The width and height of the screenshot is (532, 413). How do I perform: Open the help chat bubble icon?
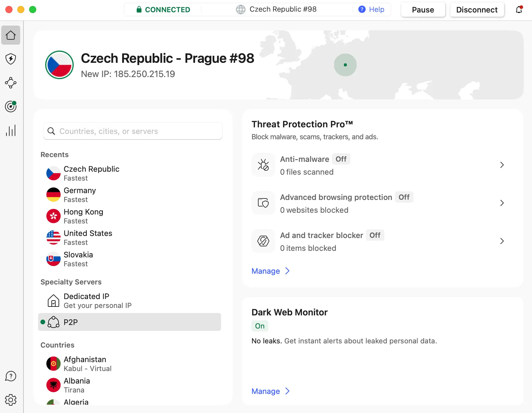(x=11, y=376)
